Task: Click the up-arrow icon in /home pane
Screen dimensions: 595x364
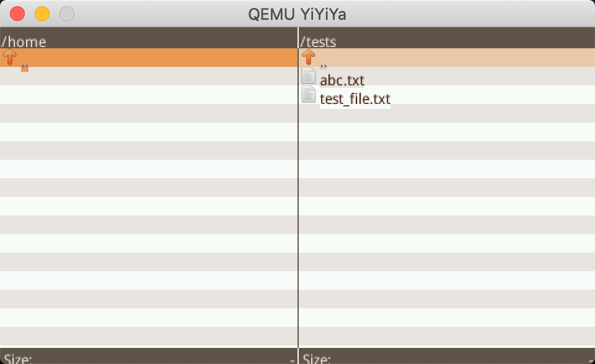Action: click(10, 57)
